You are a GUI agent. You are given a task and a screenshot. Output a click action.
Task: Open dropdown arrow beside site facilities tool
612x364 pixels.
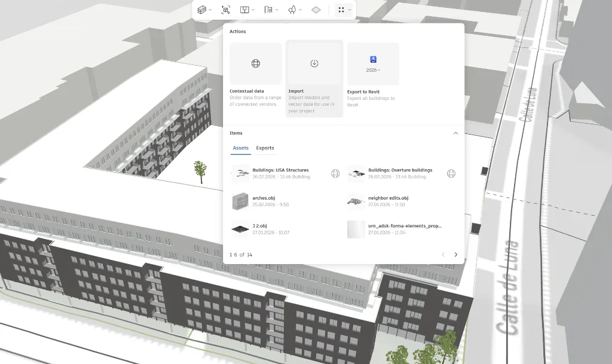[x=277, y=10]
